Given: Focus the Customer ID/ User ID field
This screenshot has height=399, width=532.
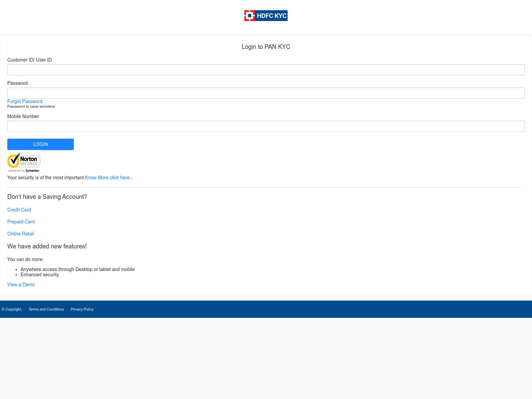Looking at the screenshot, I should tap(266, 70).
